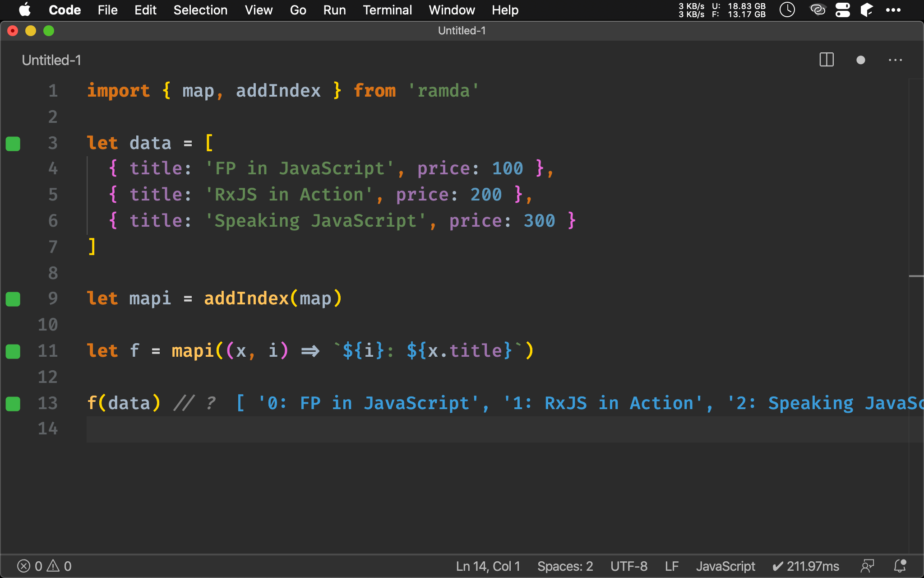
Task: Click the UTF-8 encoding in status bar
Action: (628, 565)
